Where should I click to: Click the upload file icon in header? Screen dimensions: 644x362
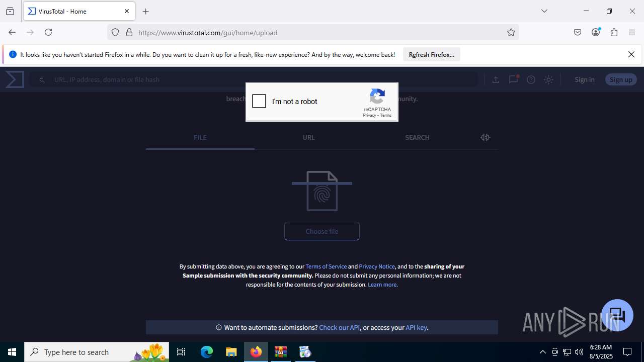pyautogui.click(x=496, y=79)
